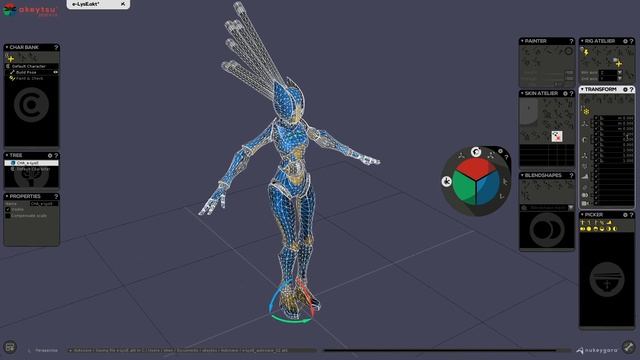Click the layout icon in the bottom-left corner
640x360 pixels.
(x=10, y=347)
